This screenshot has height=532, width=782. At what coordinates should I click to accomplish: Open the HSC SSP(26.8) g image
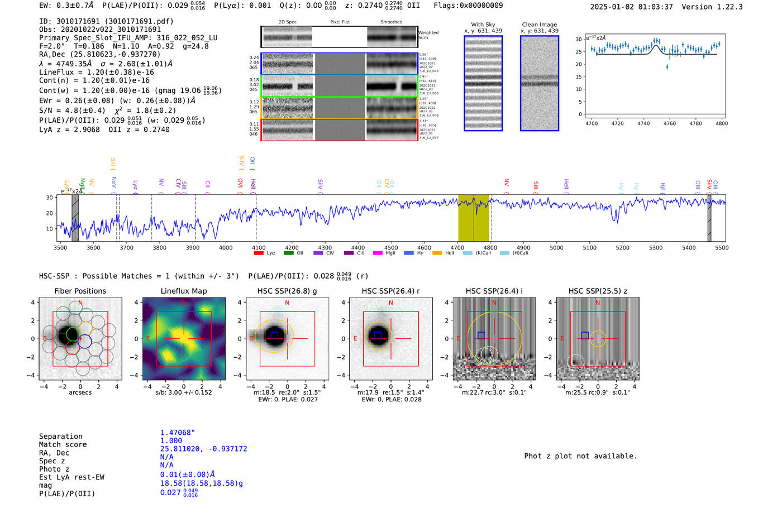tap(288, 339)
